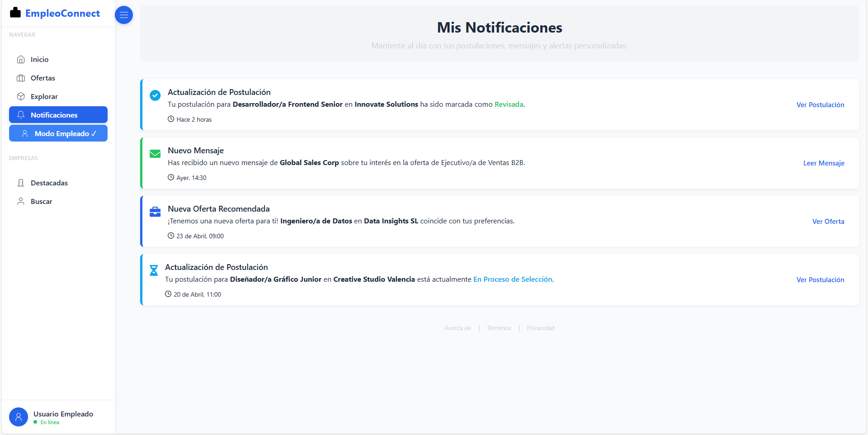
Task: Open the Explorar section
Action: pyautogui.click(x=44, y=96)
